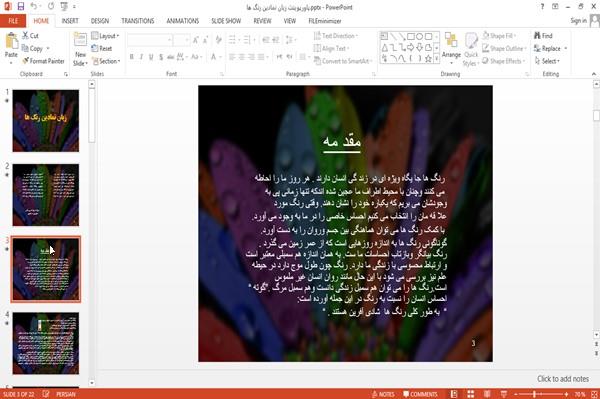Expand the Layout dropdown
The image size is (600, 399).
[x=105, y=36]
